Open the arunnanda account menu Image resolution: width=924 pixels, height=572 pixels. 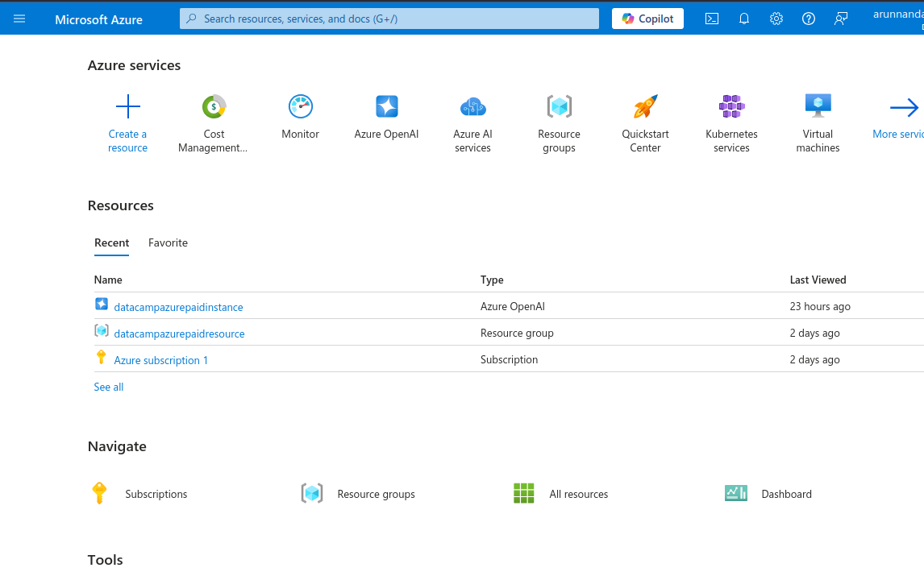[898, 19]
